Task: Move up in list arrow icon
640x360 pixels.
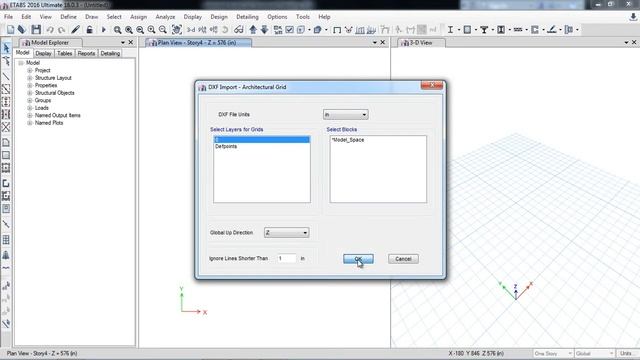Action: click(253, 30)
